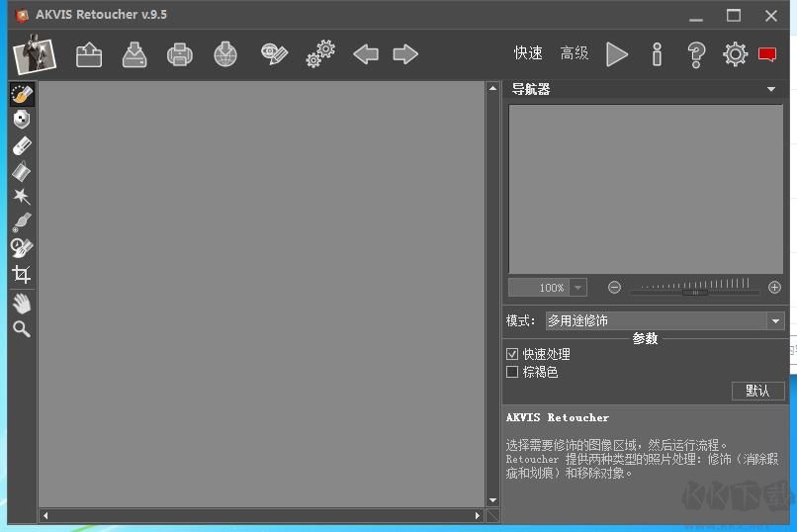This screenshot has height=532, width=797.
Task: Run processing with the play button
Action: [x=617, y=54]
